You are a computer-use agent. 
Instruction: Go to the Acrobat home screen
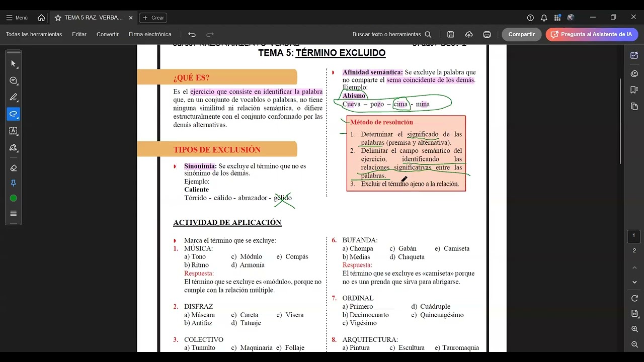[41, 18]
